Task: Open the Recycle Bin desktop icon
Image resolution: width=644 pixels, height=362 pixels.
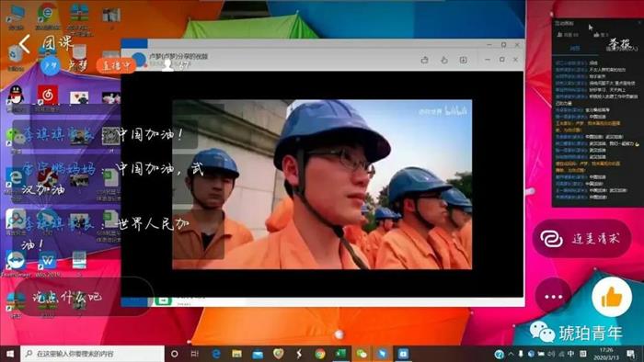Action: point(16,57)
